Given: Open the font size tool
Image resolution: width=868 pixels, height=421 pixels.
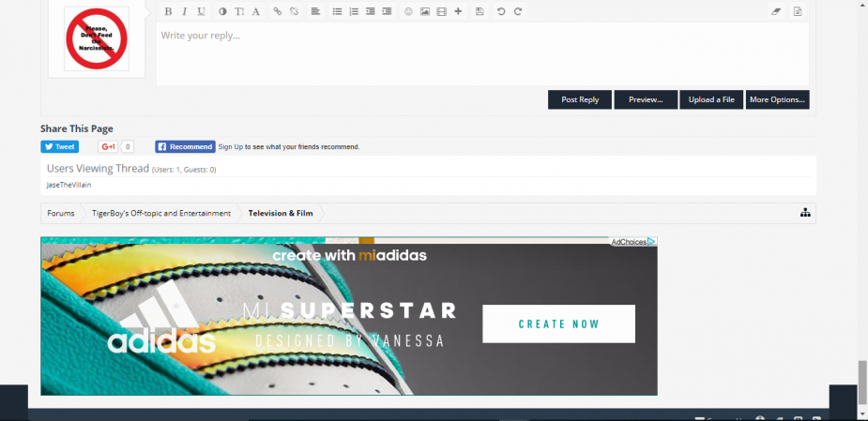Looking at the screenshot, I should click(239, 11).
